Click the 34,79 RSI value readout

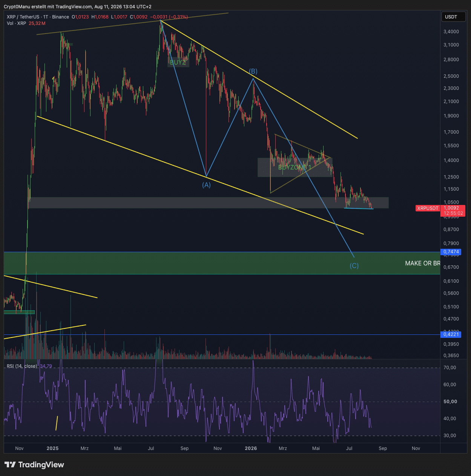click(x=46, y=366)
